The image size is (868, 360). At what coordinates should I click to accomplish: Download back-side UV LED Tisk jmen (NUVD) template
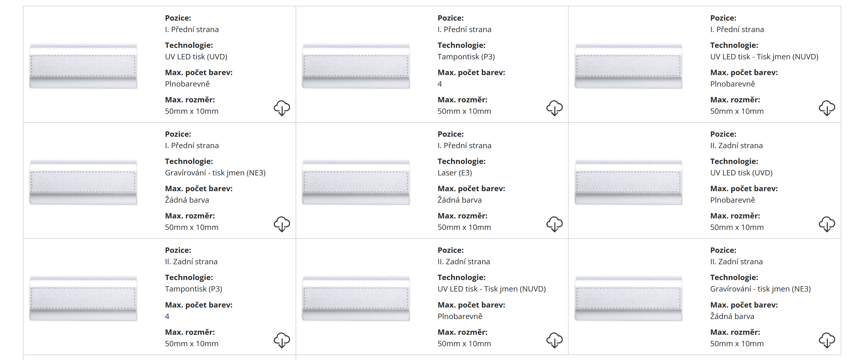click(554, 340)
